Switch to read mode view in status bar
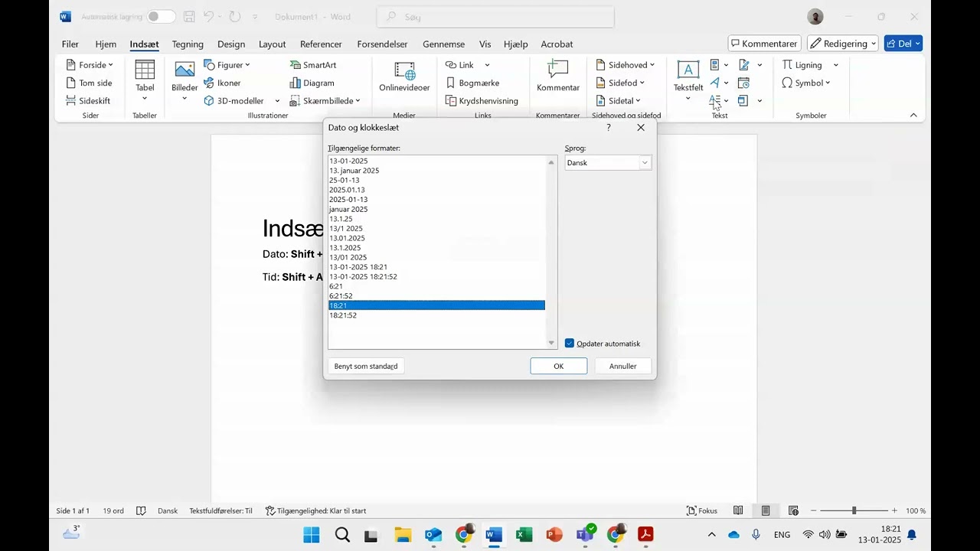Image resolution: width=980 pixels, height=551 pixels. 738,510
